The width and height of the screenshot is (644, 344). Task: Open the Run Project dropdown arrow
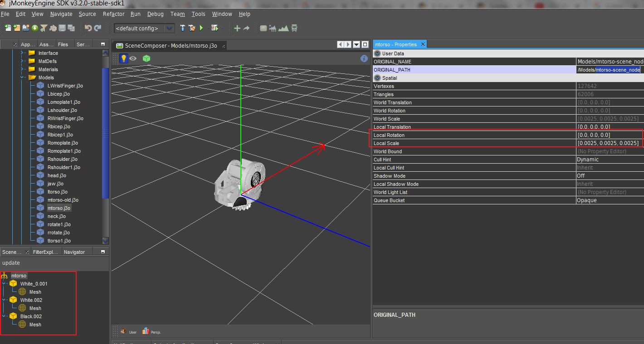tap(208, 28)
